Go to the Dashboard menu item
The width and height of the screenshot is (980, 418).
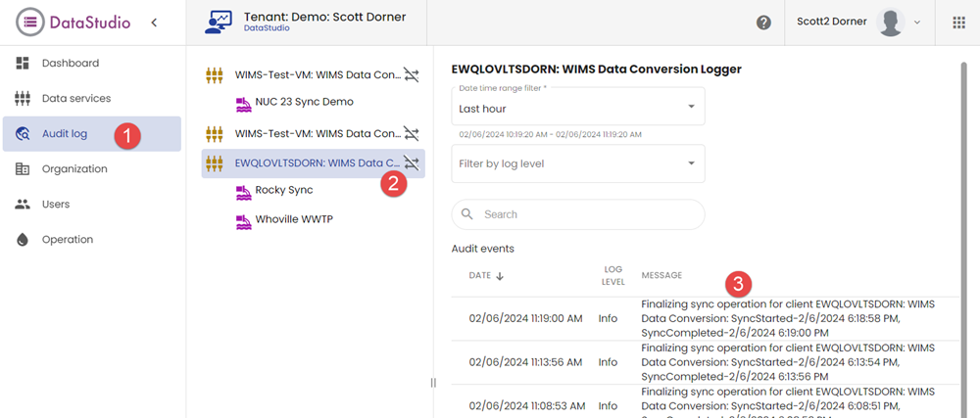(x=70, y=64)
